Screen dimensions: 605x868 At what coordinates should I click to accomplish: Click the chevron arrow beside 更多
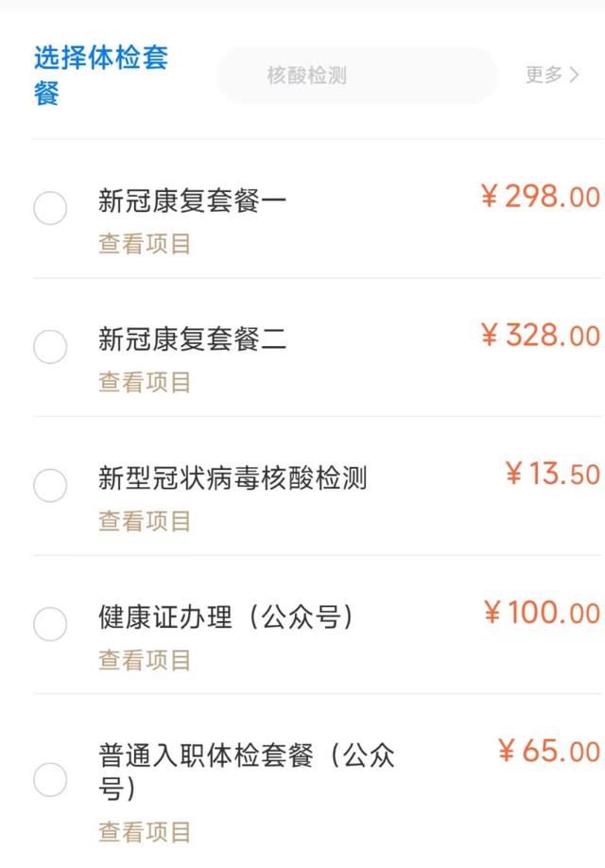click(x=573, y=75)
